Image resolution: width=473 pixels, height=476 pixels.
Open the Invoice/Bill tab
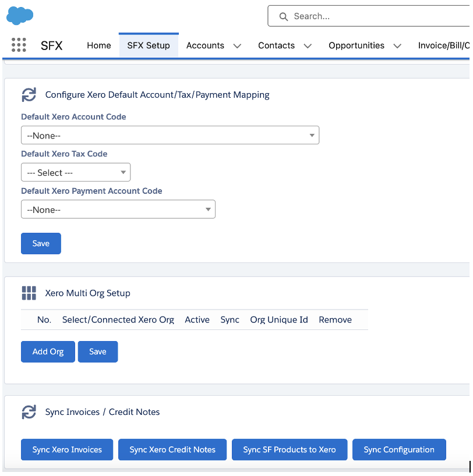(x=444, y=45)
